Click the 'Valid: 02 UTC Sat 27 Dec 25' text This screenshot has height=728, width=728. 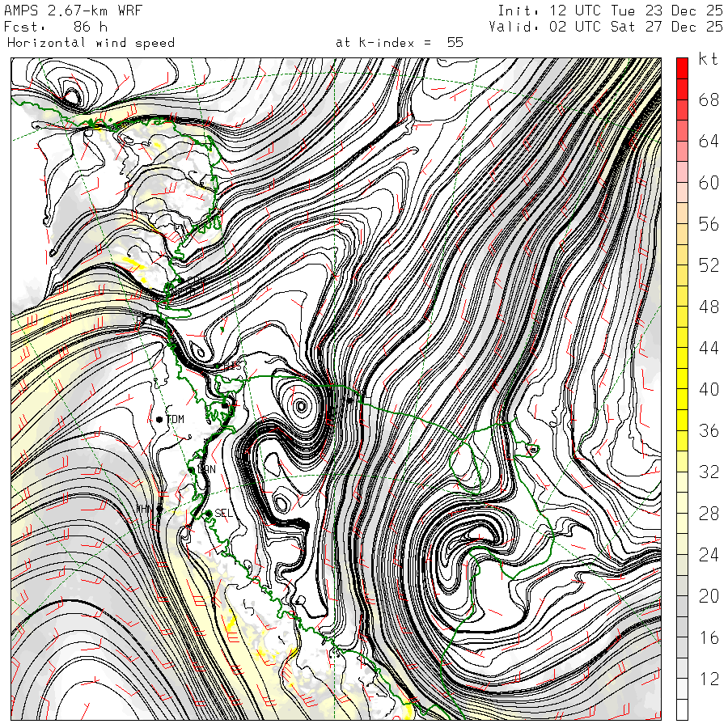click(606, 27)
